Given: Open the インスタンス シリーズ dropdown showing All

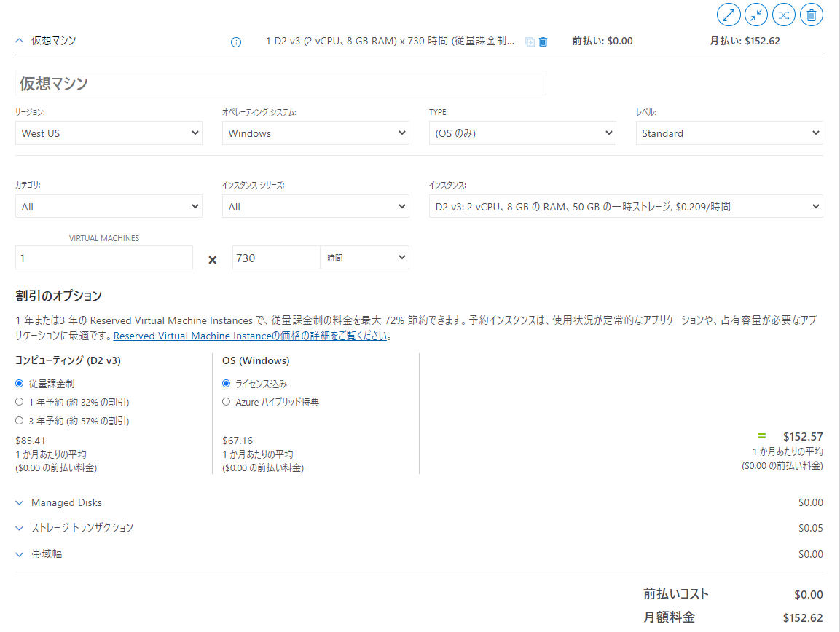Looking at the screenshot, I should (x=315, y=206).
